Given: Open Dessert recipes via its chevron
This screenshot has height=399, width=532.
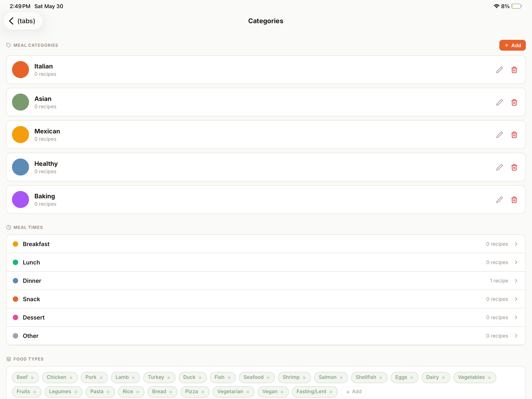Looking at the screenshot, I should [516, 317].
